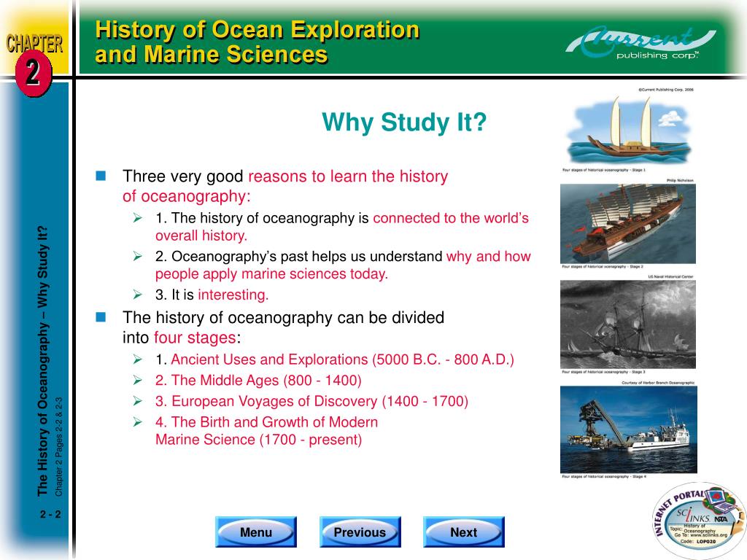Screen dimensions: 747x560
Task: Click arrow bullet before 'European Voyages of Discovery'
Action: (138, 402)
